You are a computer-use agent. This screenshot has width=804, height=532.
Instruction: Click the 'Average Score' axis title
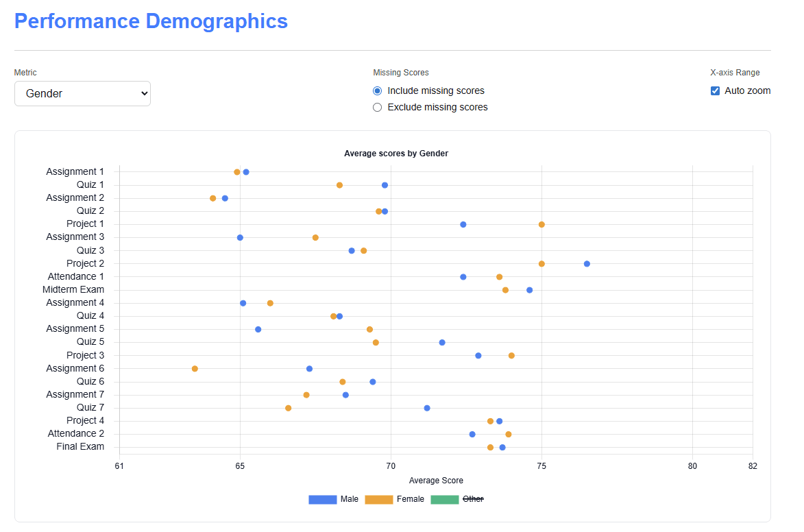(x=436, y=481)
